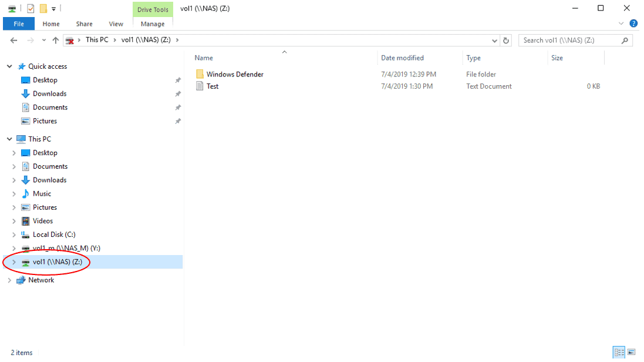Image resolution: width=644 pixels, height=362 pixels.
Task: Sort files by Date modified column
Action: pyautogui.click(x=402, y=58)
